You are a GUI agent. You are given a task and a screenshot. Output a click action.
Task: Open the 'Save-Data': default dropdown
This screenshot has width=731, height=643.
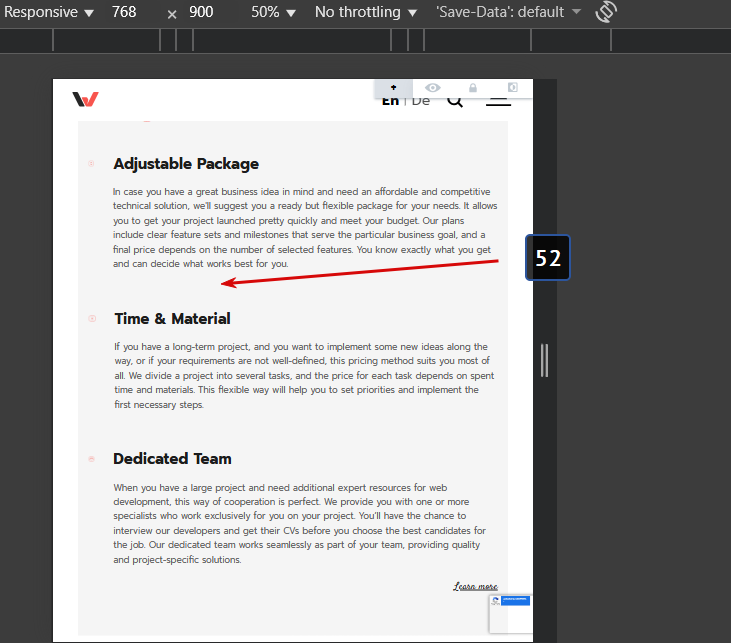509,12
